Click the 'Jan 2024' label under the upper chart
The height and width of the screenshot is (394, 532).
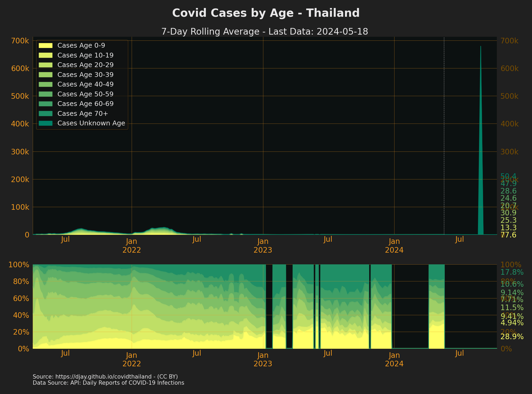(394, 246)
